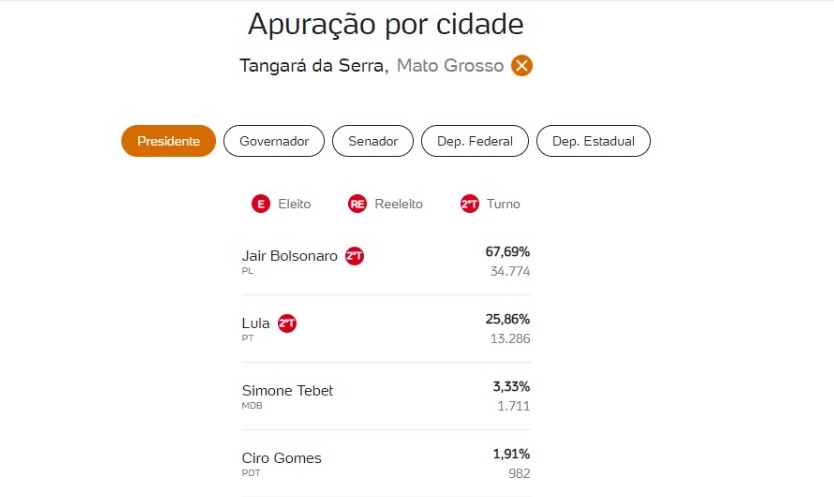Select Jair Bolsonaro candidate name
Viewport: 834px width, 497px height.
[x=290, y=256]
